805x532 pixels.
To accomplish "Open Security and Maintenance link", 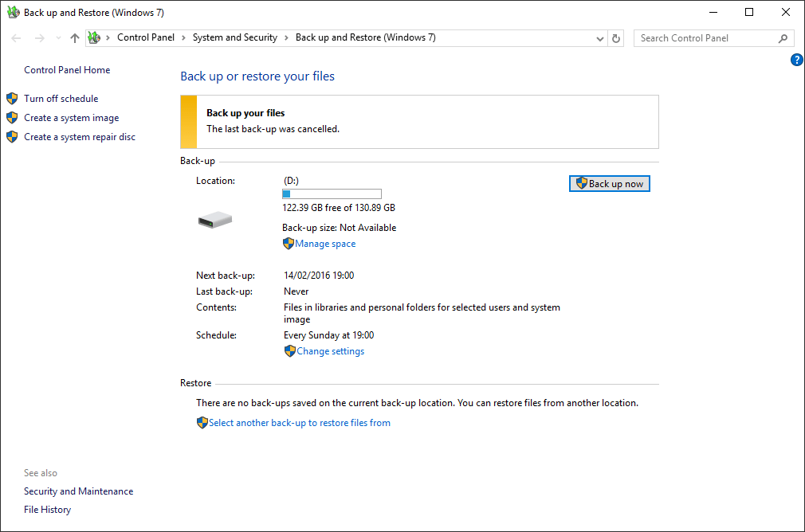I will 79,491.
